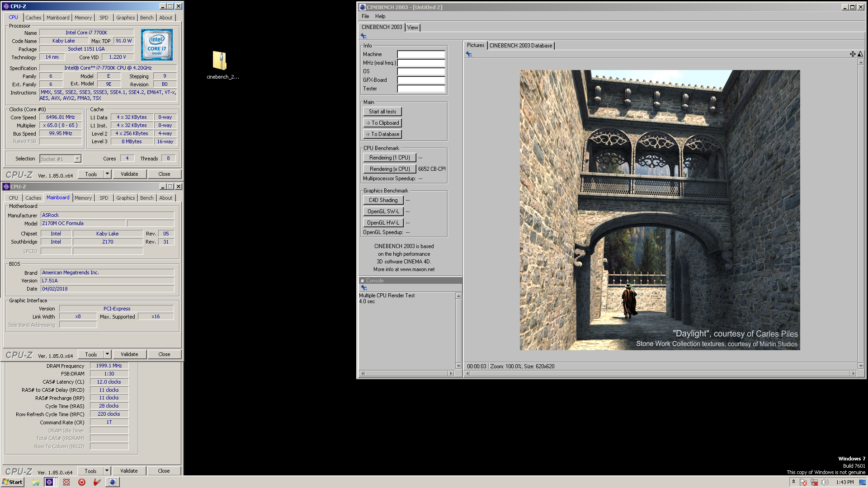Click the 6652 CB-CPU score value
868x488 pixels.
tap(432, 169)
